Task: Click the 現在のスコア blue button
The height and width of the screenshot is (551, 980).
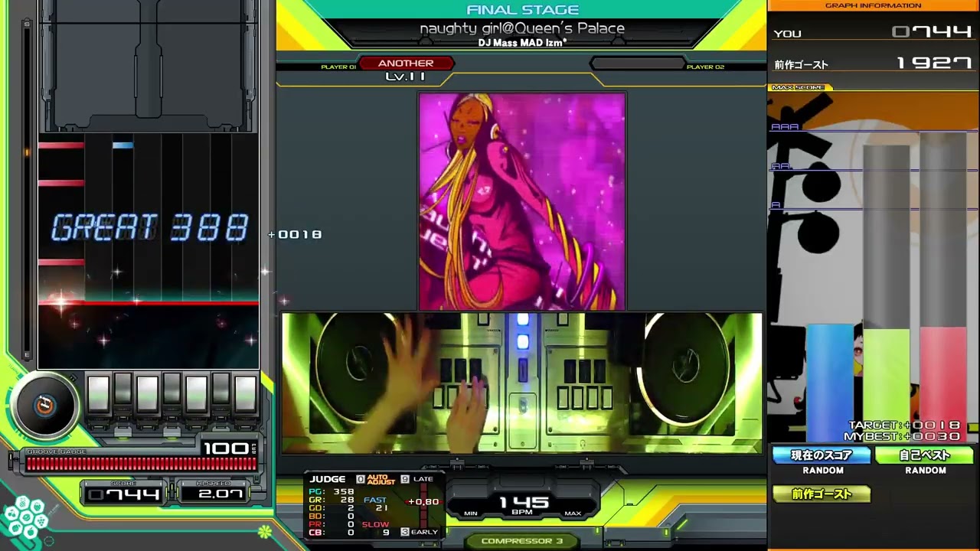Action: [x=822, y=455]
